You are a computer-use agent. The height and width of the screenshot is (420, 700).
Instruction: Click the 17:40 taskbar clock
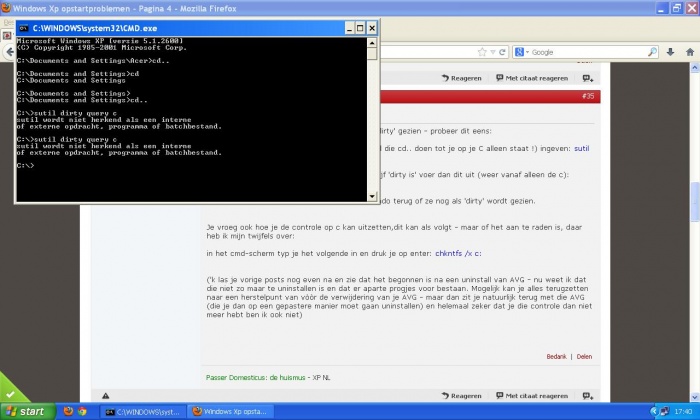click(683, 412)
